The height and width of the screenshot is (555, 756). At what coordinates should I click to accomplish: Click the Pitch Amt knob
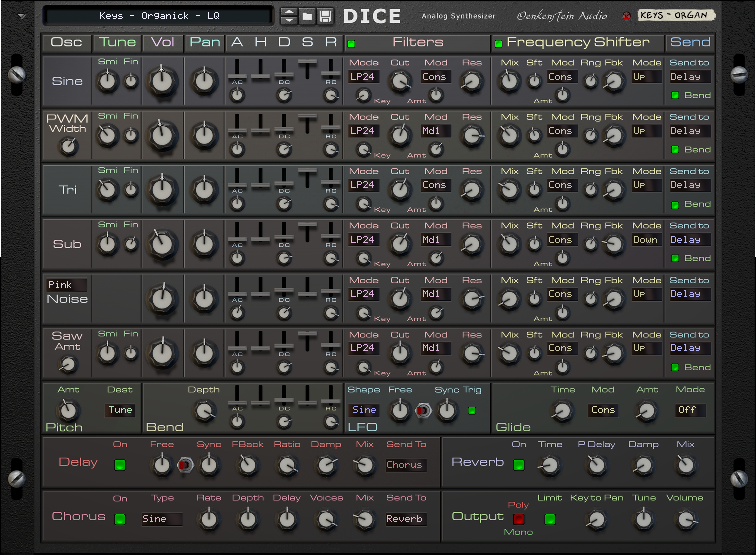(67, 411)
